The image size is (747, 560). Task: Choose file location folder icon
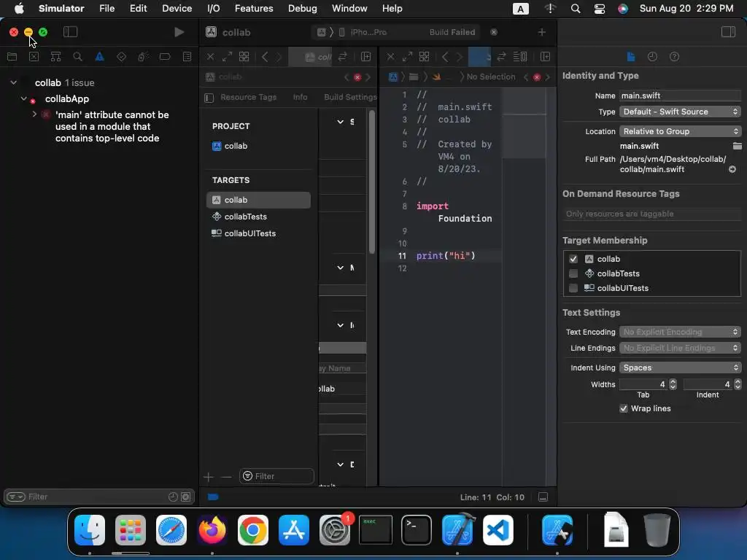pyautogui.click(x=737, y=146)
